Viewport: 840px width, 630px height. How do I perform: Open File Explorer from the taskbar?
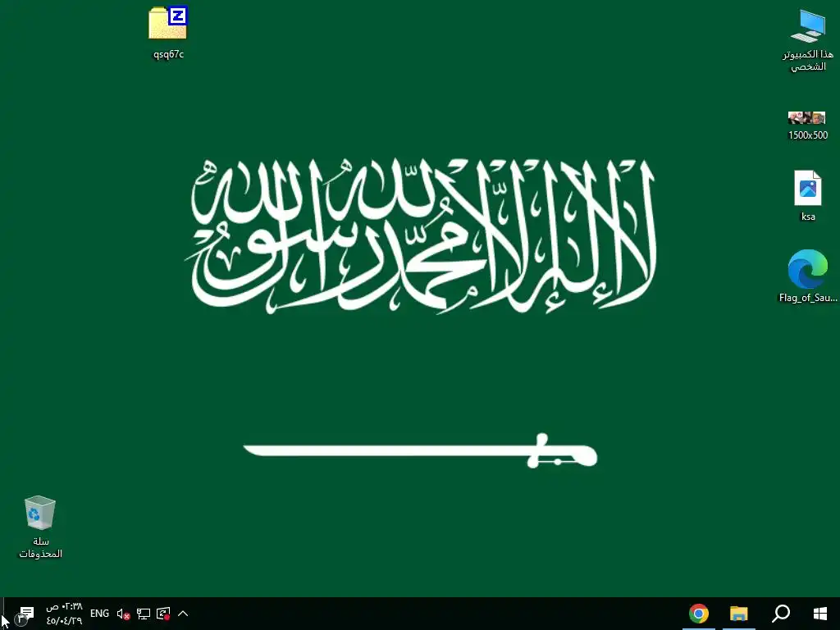click(x=739, y=614)
